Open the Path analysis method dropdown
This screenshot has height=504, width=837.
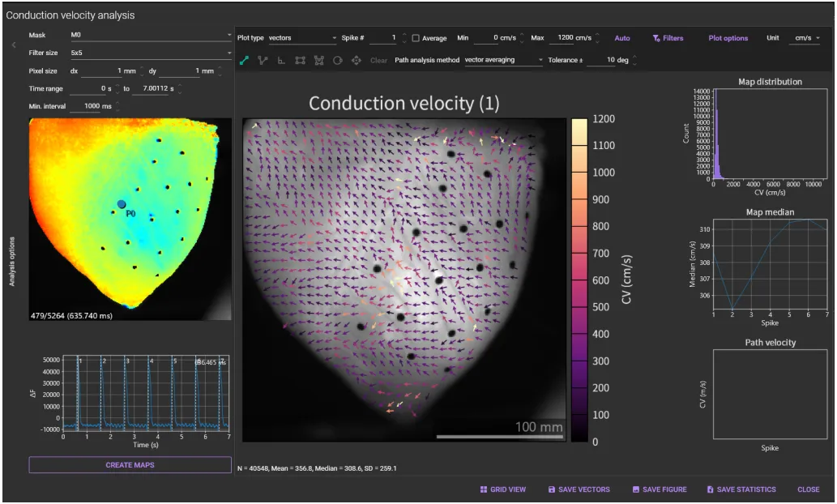tap(504, 60)
